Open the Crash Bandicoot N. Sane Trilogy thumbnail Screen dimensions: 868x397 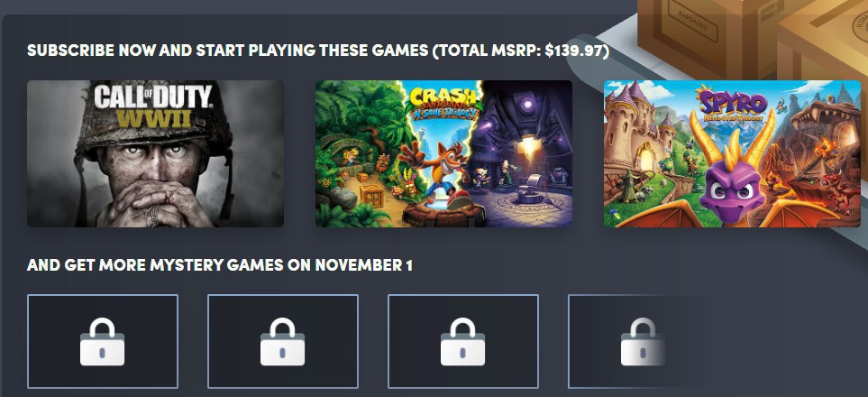pyautogui.click(x=444, y=153)
